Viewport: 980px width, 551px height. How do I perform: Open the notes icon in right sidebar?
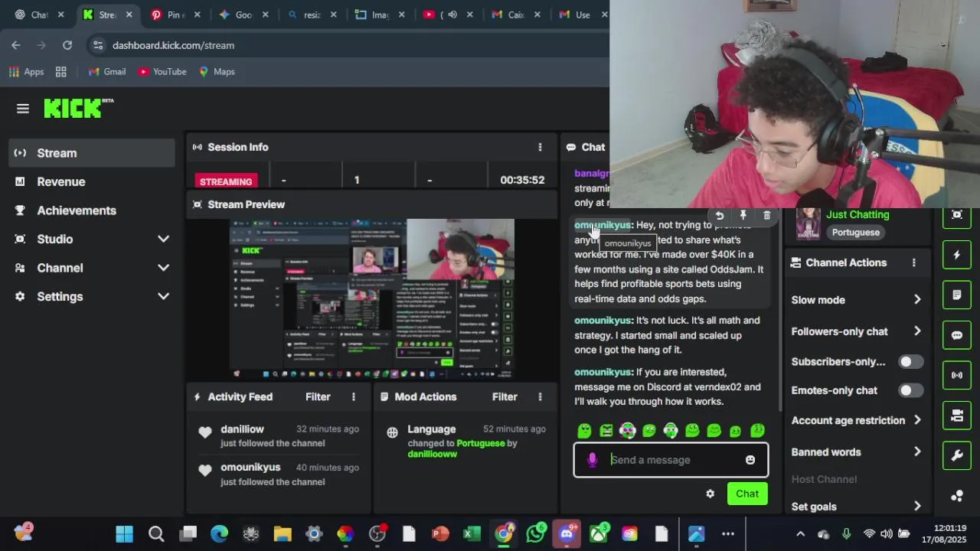coord(956,295)
